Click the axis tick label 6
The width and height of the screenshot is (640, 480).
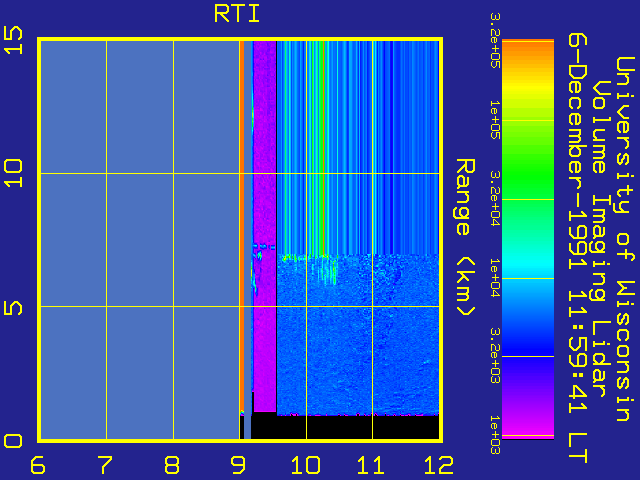point(38,465)
